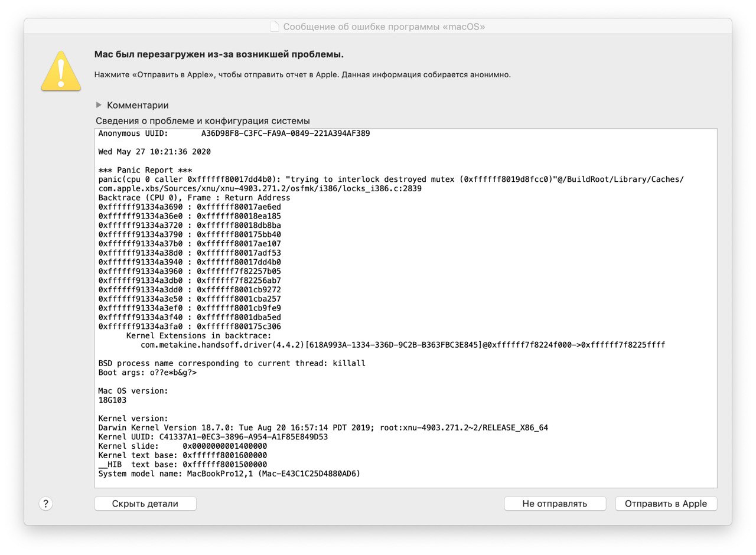
Task: Click the BSD process name killall line
Action: click(232, 363)
